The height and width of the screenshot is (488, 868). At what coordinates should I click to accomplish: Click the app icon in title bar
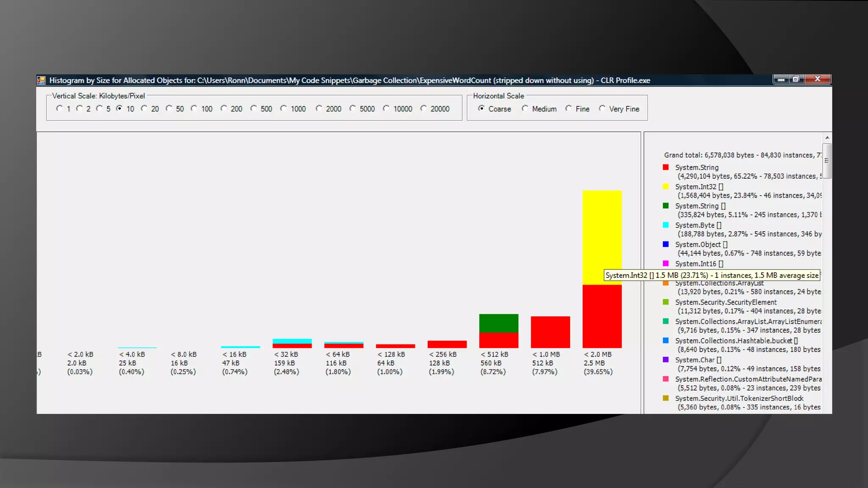pos(41,80)
